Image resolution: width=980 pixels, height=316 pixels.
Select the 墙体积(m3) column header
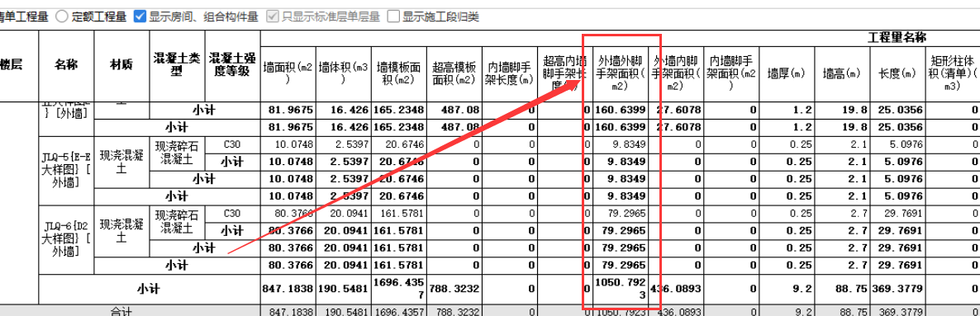(x=343, y=73)
